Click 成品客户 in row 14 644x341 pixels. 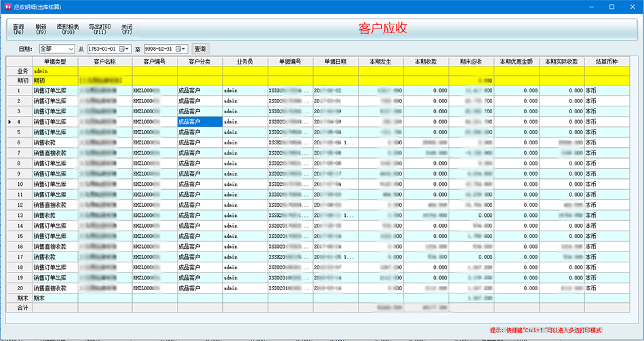pyautogui.click(x=200, y=226)
